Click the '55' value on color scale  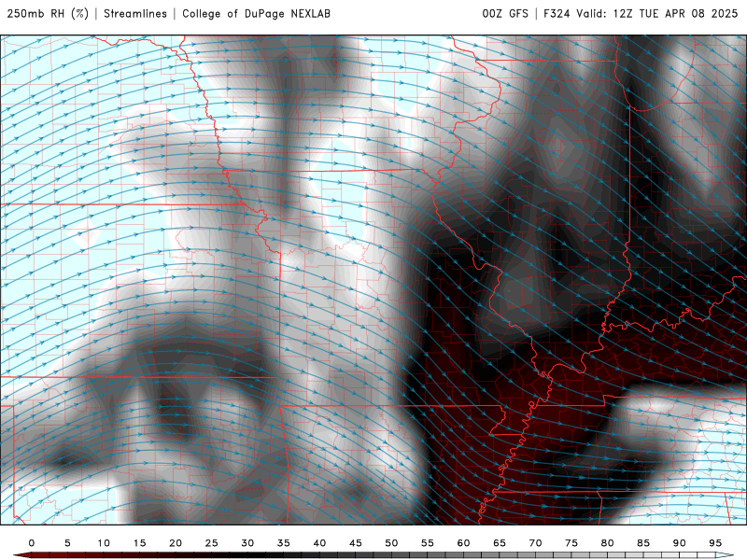click(428, 543)
